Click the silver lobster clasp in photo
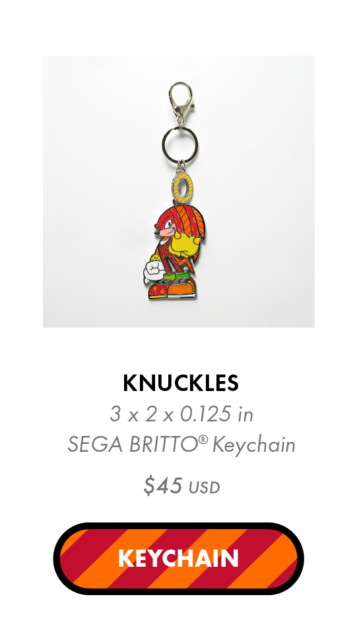 (180, 103)
